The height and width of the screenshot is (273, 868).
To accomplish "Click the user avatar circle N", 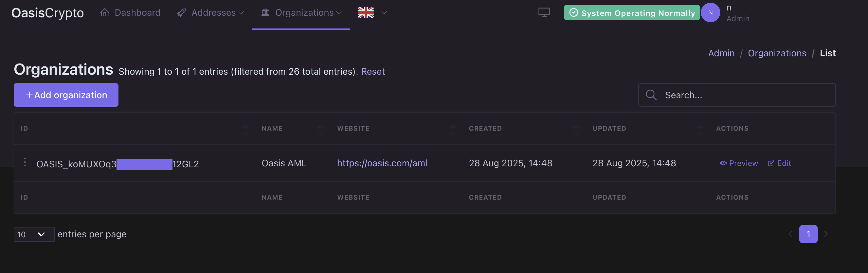I will (710, 12).
